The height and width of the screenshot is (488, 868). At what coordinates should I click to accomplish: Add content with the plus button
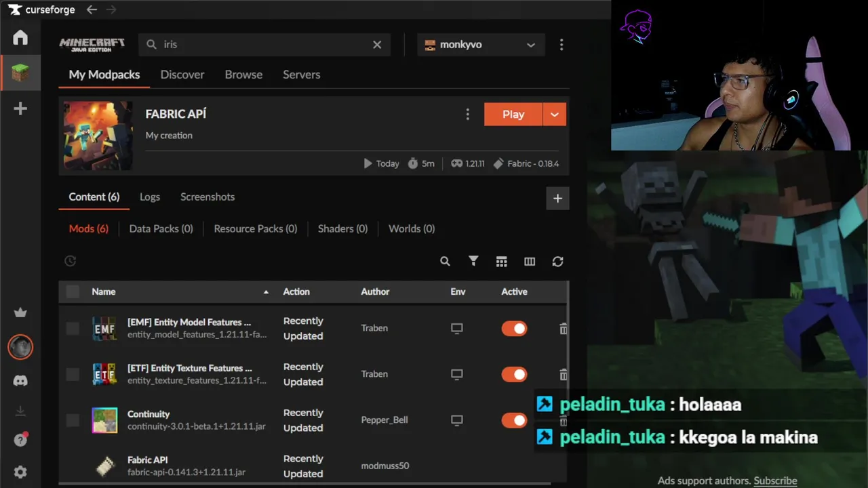(x=557, y=198)
